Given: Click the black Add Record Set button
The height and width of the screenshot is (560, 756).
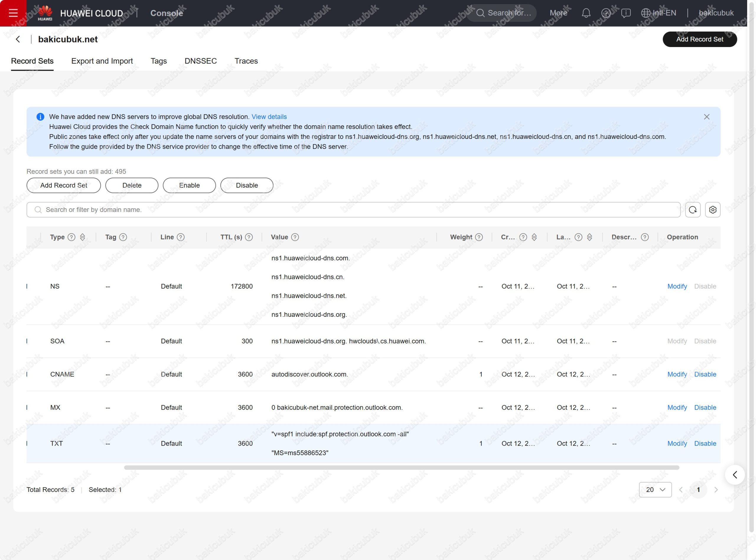Looking at the screenshot, I should [699, 39].
